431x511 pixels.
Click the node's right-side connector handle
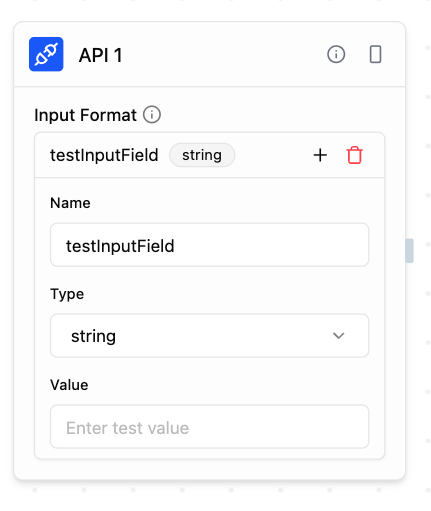coord(409,251)
